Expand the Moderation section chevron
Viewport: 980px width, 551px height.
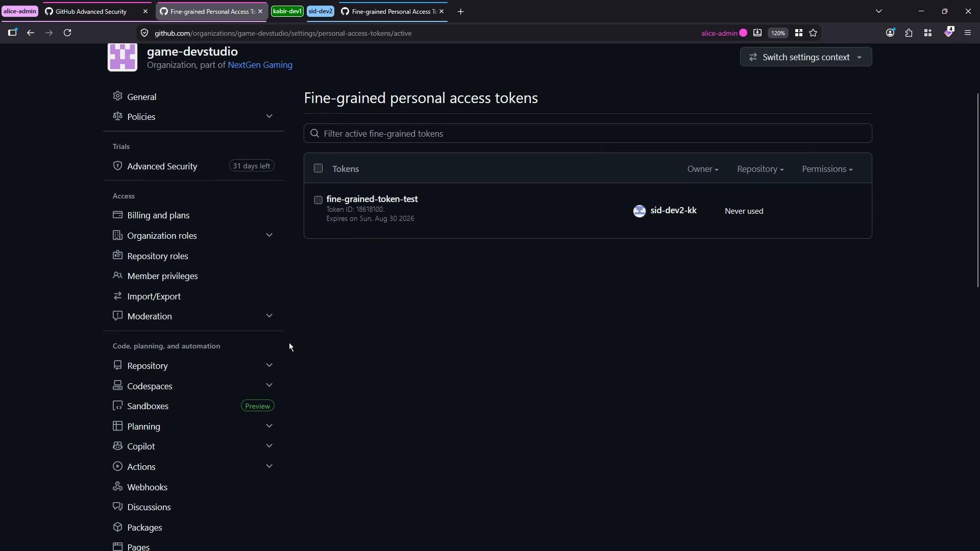(x=269, y=316)
